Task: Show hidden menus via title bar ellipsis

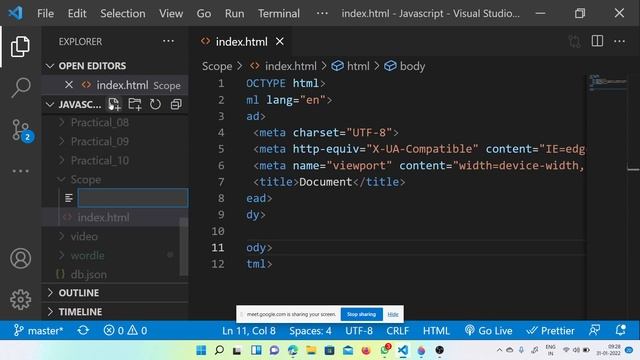Action: point(322,13)
